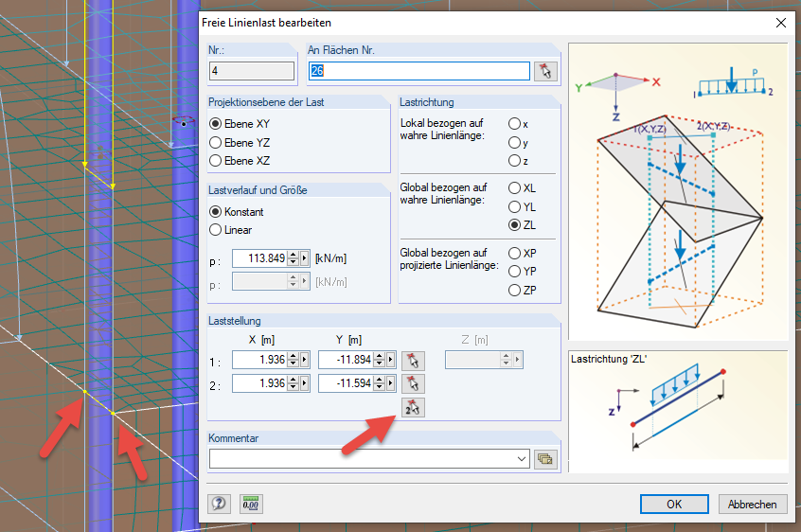Pick point 2 position graphically in Laststellung
The width and height of the screenshot is (801, 532).
413,383
